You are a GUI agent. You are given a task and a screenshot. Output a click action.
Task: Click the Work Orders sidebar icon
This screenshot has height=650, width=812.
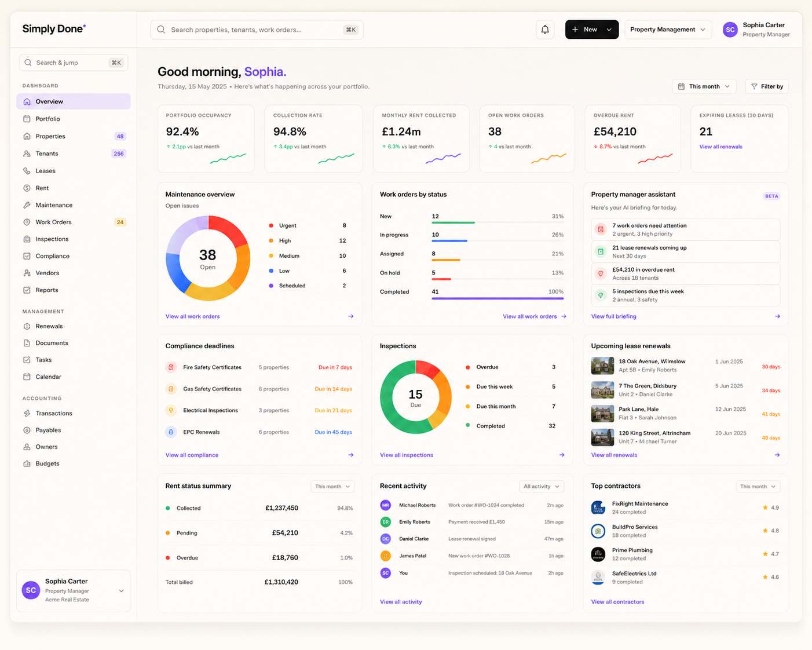point(27,222)
